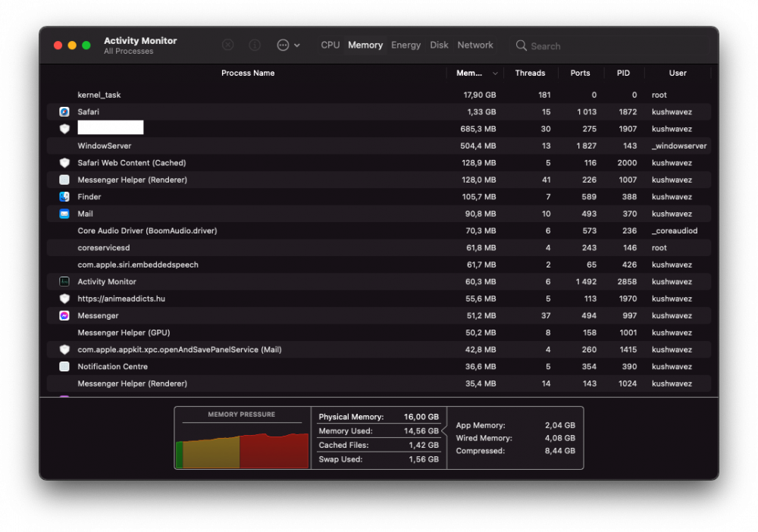
Task: Sort by the User column
Action: click(677, 73)
